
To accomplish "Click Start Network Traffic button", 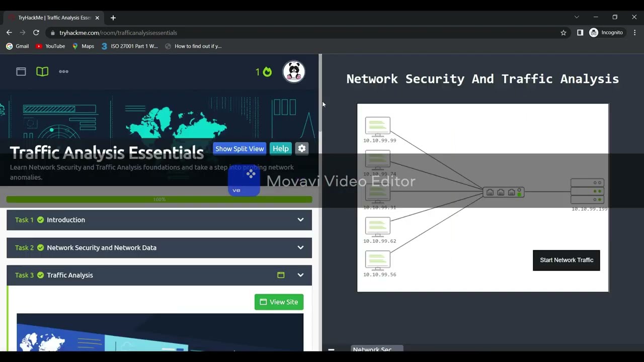I will 567,260.
